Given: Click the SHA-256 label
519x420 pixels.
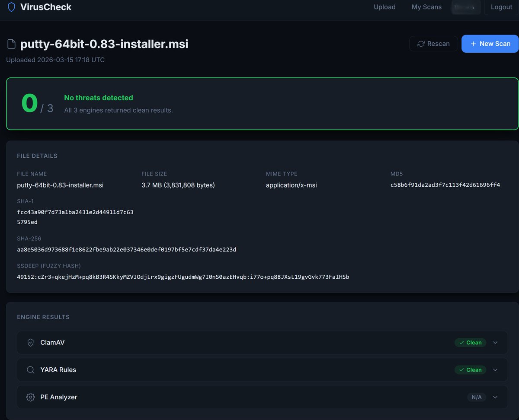Looking at the screenshot, I should pyautogui.click(x=29, y=239).
